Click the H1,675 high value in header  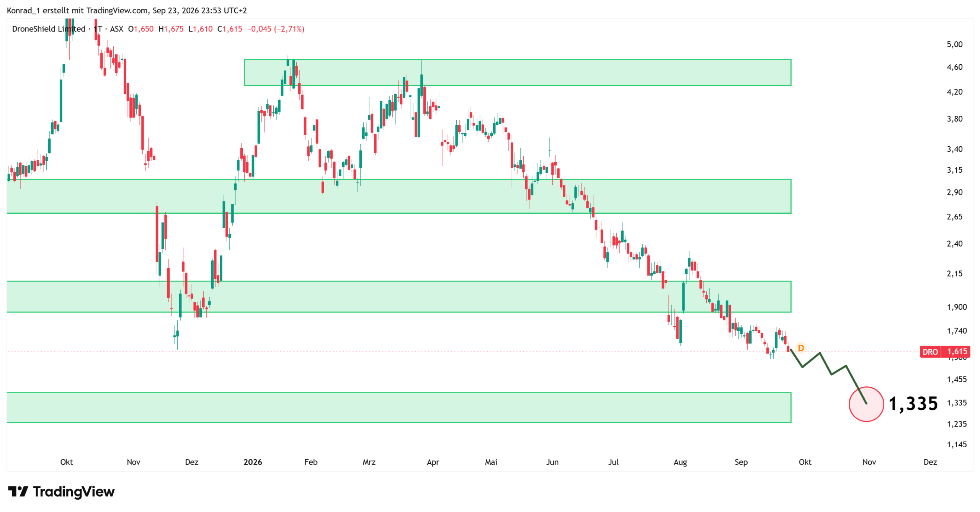[171, 29]
